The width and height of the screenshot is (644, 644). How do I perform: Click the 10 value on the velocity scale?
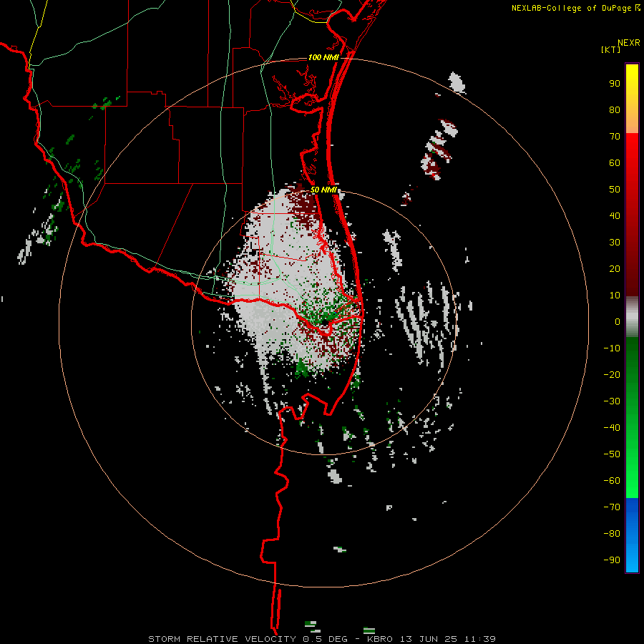click(615, 296)
